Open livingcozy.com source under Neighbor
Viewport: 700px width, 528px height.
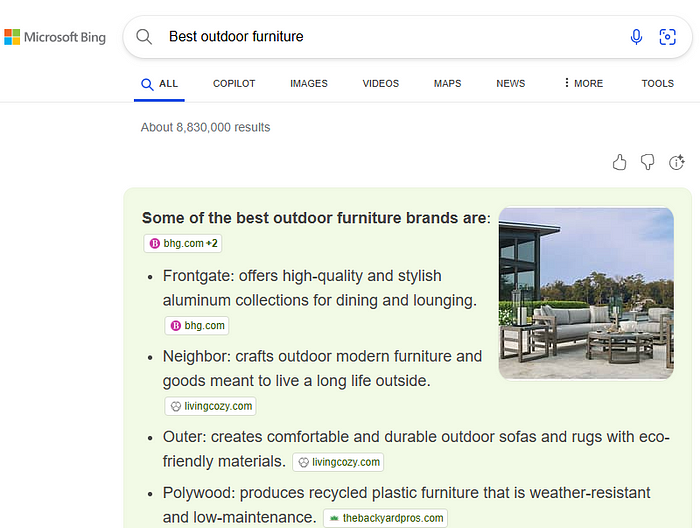tap(210, 406)
